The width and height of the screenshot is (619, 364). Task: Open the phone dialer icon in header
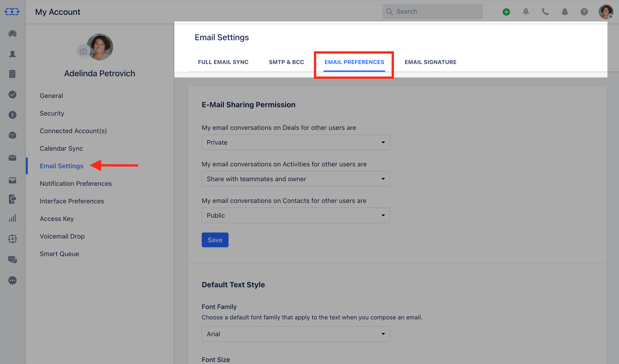[545, 12]
